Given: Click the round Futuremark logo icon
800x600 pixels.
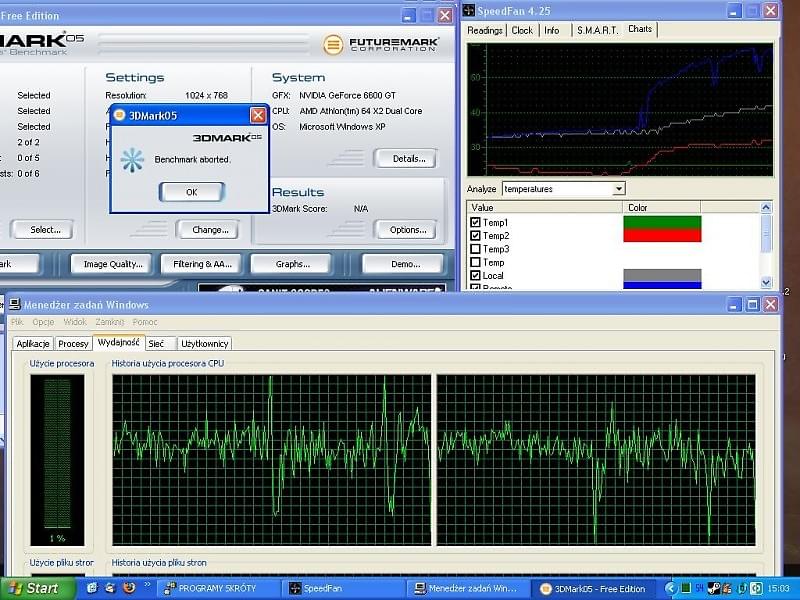Looking at the screenshot, I should (x=333, y=45).
